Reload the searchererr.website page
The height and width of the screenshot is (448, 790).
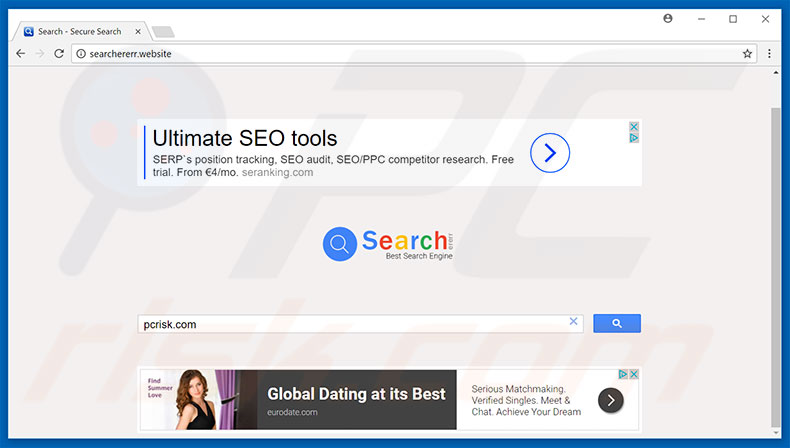click(x=59, y=53)
